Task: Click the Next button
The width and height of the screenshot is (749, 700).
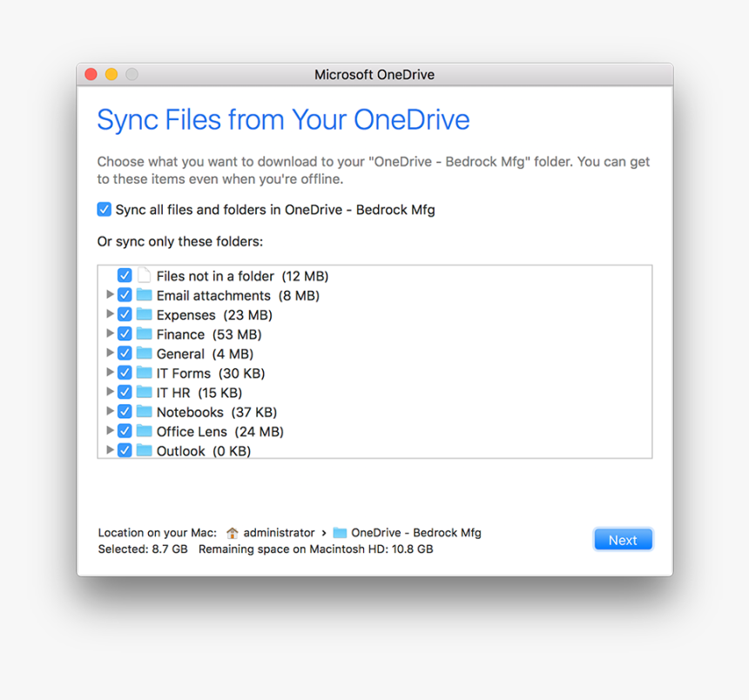Action: pos(623,540)
